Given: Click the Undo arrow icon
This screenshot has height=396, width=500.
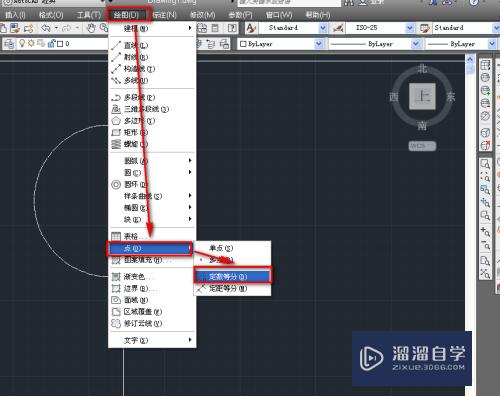Looking at the screenshot, I should (x=46, y=28).
